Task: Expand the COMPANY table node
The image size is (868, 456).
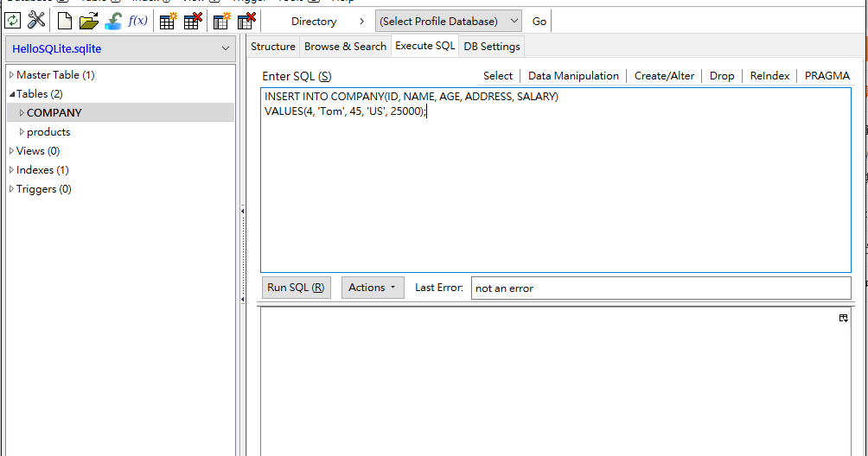Action: pyautogui.click(x=22, y=113)
